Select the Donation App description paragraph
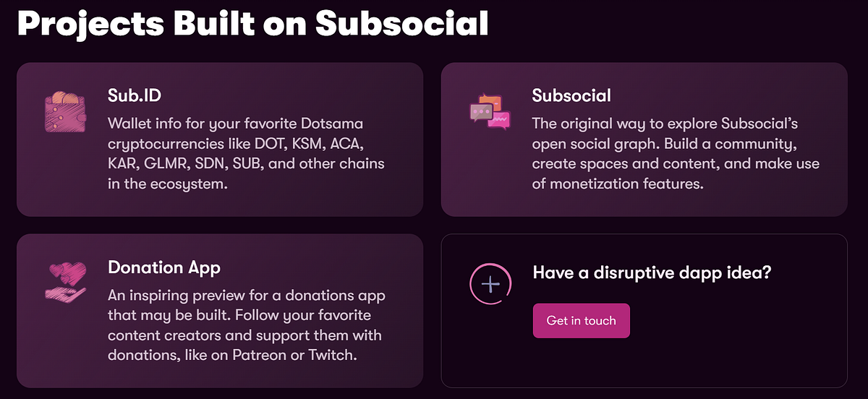868x399 pixels. 244,325
